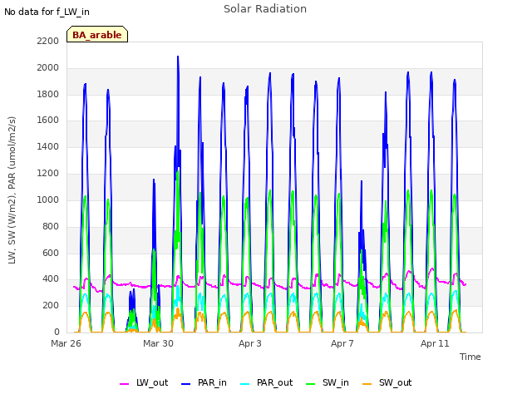
Task: Click the 600 y-axis tick label
Action: point(51,253)
